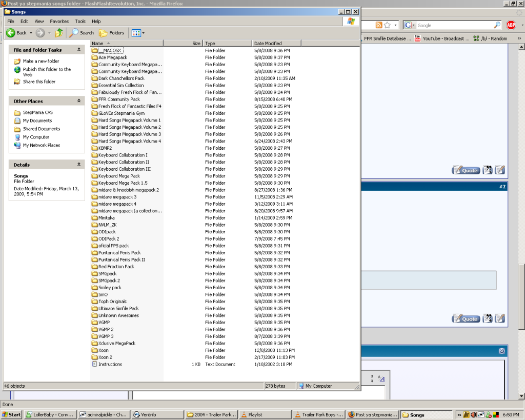Select the Ace Megapack folder icon
Screen dimensions: 525x420
coord(94,57)
